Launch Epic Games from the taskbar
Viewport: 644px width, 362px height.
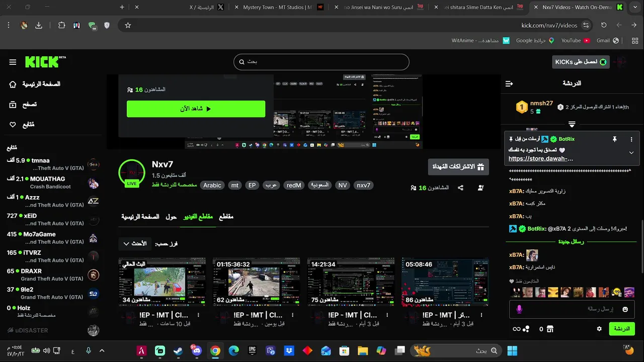click(x=253, y=350)
